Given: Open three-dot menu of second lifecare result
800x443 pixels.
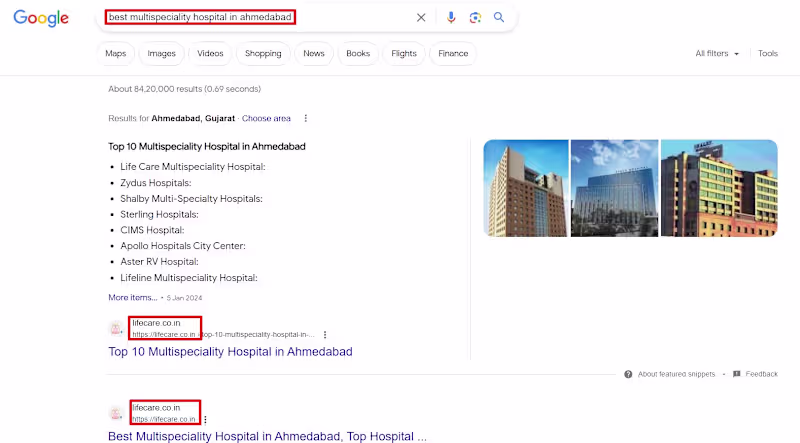Looking at the screenshot, I should tap(205, 420).
